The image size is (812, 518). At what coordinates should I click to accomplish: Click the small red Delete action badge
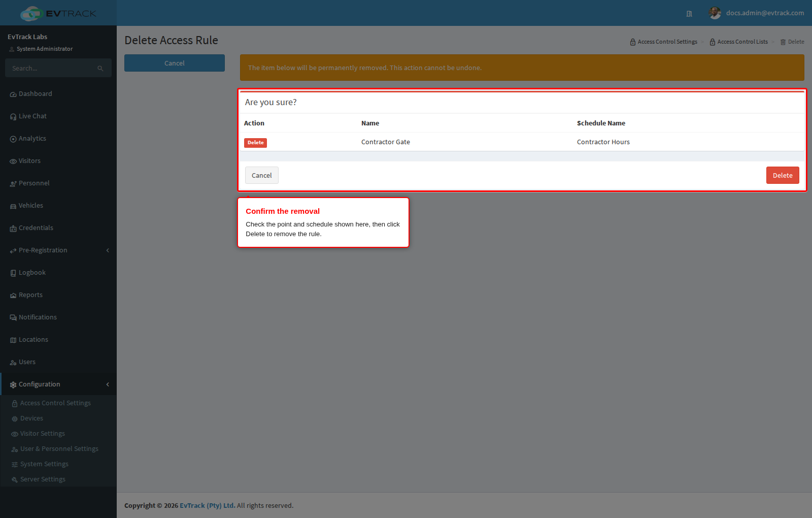(255, 143)
